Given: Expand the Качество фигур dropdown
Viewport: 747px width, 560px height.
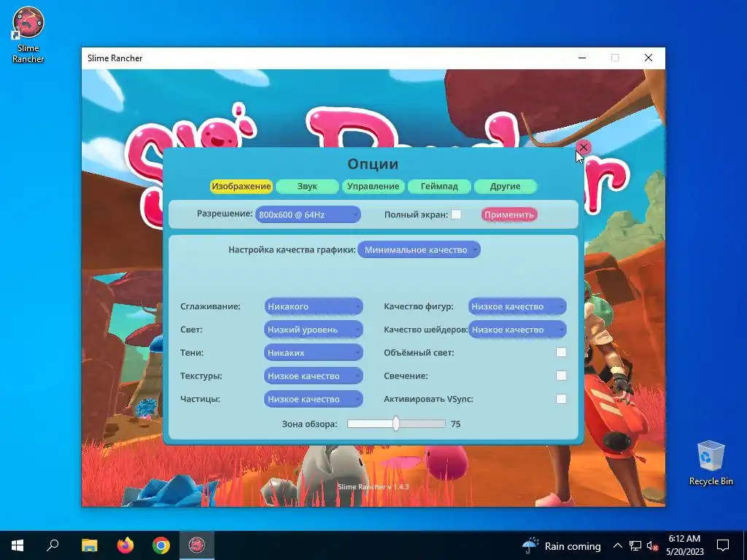Looking at the screenshot, I should pos(517,306).
